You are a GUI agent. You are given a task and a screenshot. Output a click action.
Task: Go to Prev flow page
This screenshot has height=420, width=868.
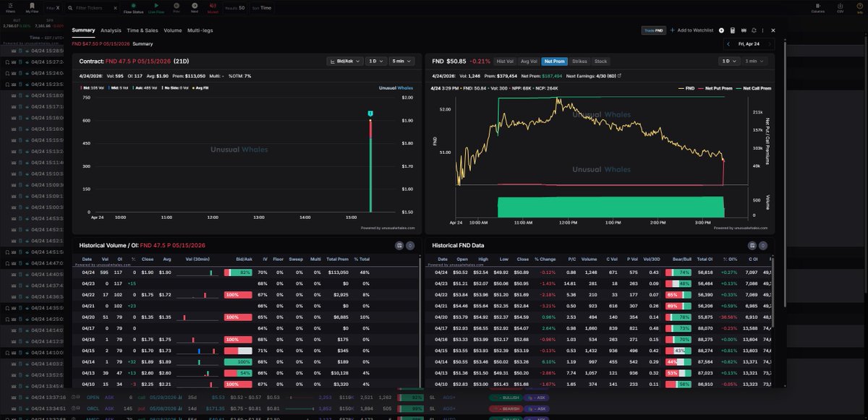176,8
